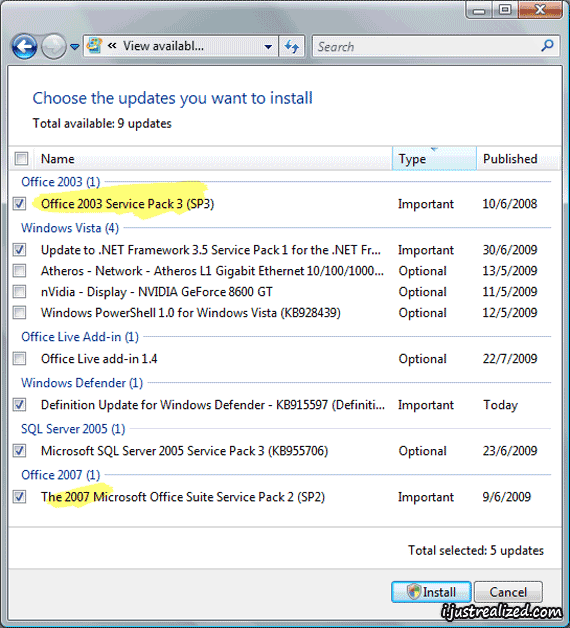Check Windows PowerShell 1.0 update box
This screenshot has width=570, height=628.
click(x=20, y=312)
